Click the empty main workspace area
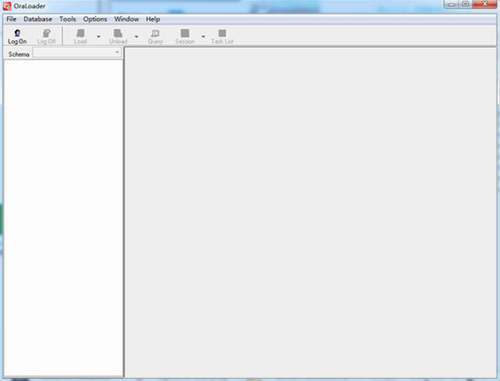 click(311, 213)
